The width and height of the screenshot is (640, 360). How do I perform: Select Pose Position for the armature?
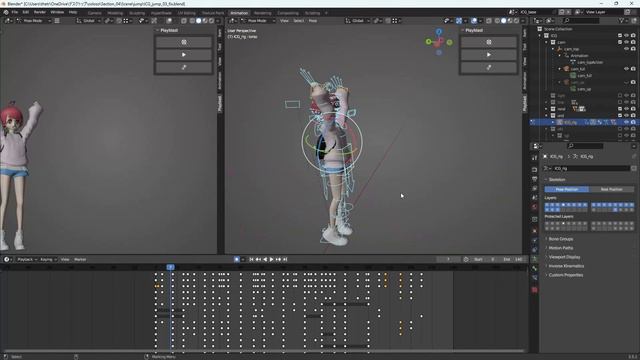coord(567,189)
